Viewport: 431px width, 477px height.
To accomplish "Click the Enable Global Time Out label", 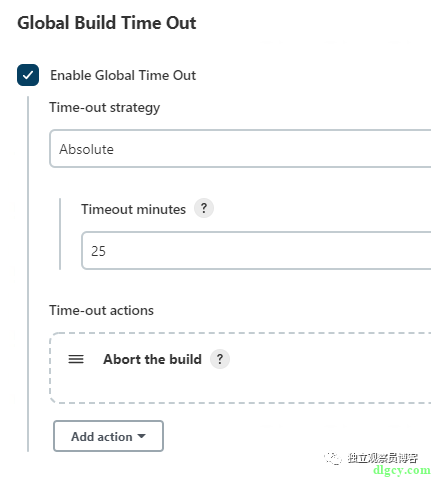I will 123,75.
